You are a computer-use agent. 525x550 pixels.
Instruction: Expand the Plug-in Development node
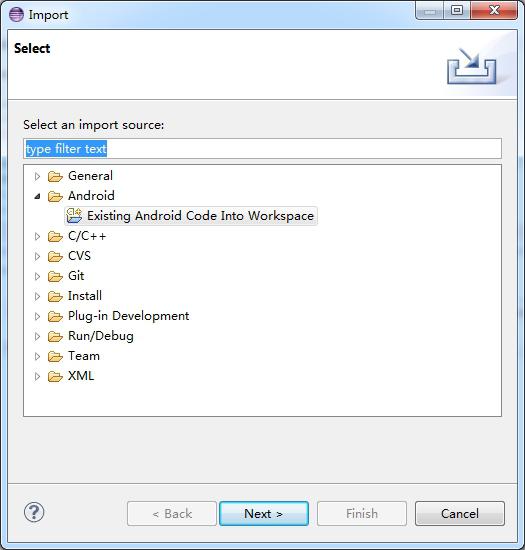37,316
